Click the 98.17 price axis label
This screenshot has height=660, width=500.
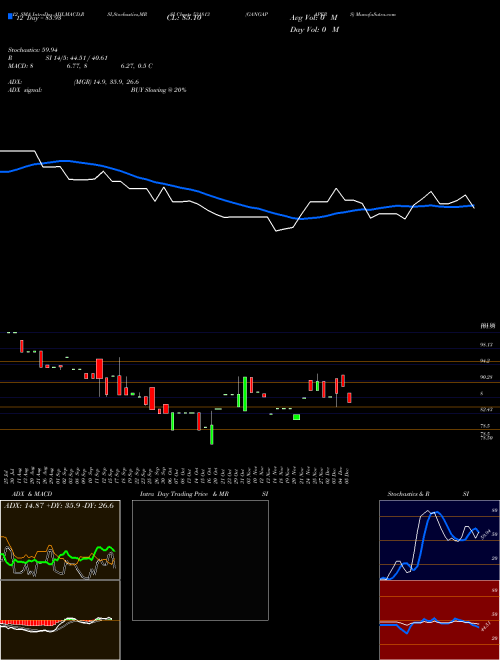(486, 345)
